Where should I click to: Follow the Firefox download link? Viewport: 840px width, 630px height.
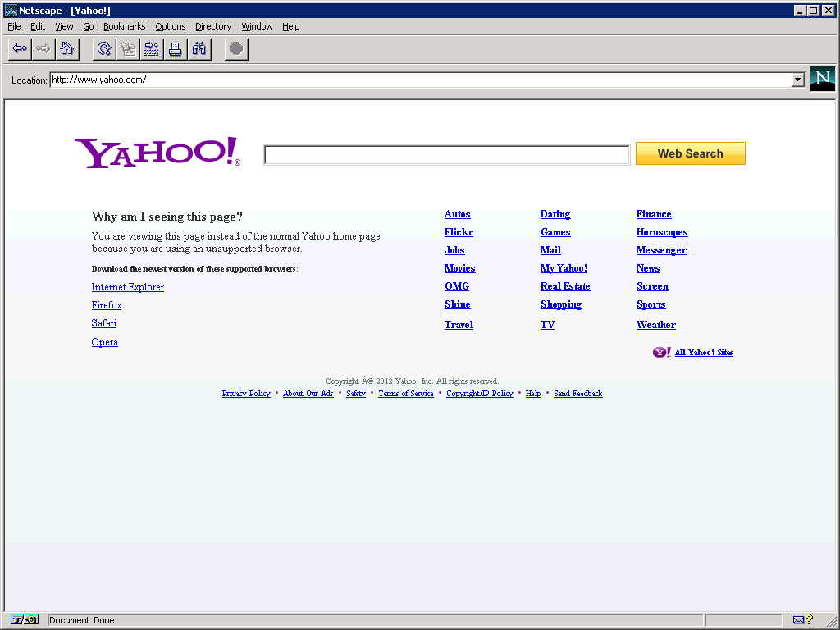click(107, 305)
